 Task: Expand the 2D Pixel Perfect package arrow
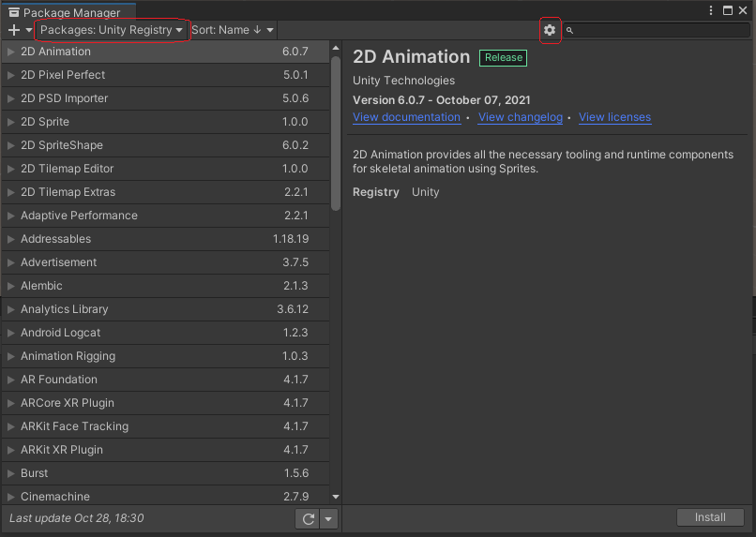tap(10, 75)
